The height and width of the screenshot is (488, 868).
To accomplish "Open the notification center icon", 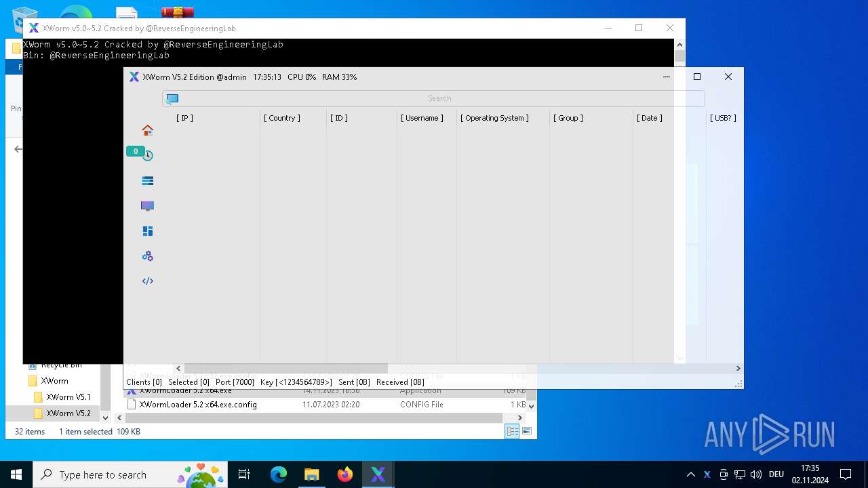I will point(846,474).
